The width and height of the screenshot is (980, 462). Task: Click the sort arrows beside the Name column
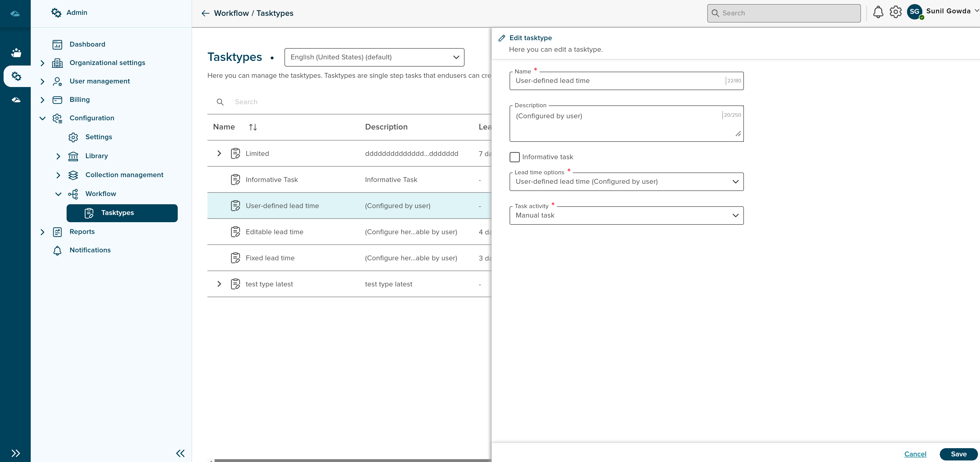(x=253, y=127)
